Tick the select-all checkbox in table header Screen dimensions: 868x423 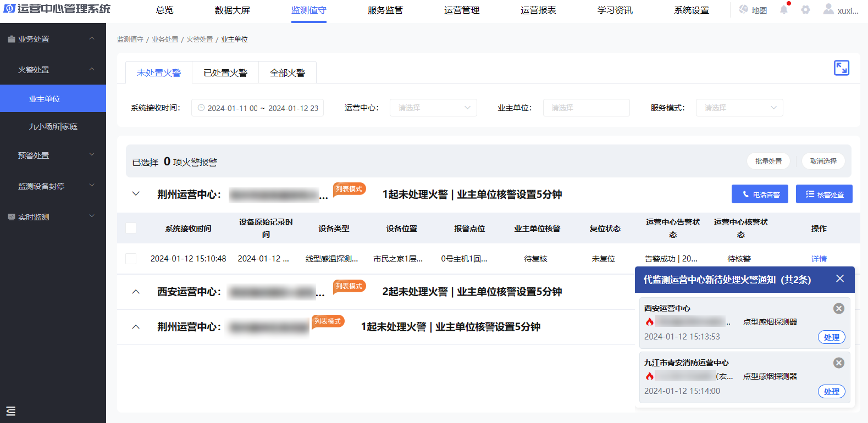(x=131, y=228)
